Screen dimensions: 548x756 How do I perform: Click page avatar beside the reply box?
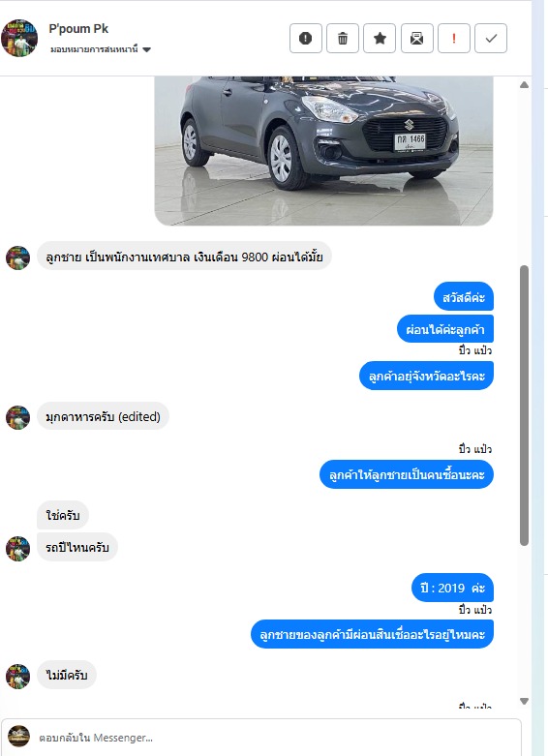18,737
